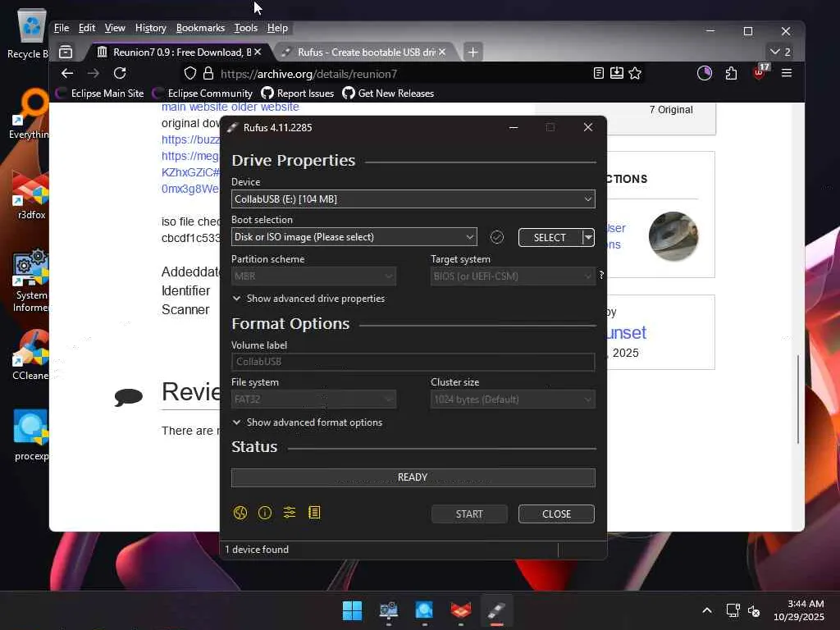Click the browser page vertical scrollbar
The image size is (840, 630).
[x=797, y=399]
